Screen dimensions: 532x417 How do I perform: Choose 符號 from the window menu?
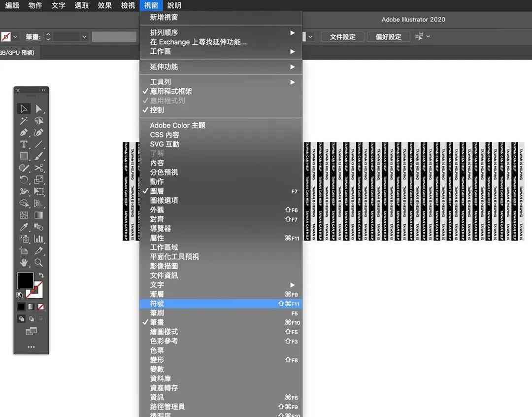221,304
